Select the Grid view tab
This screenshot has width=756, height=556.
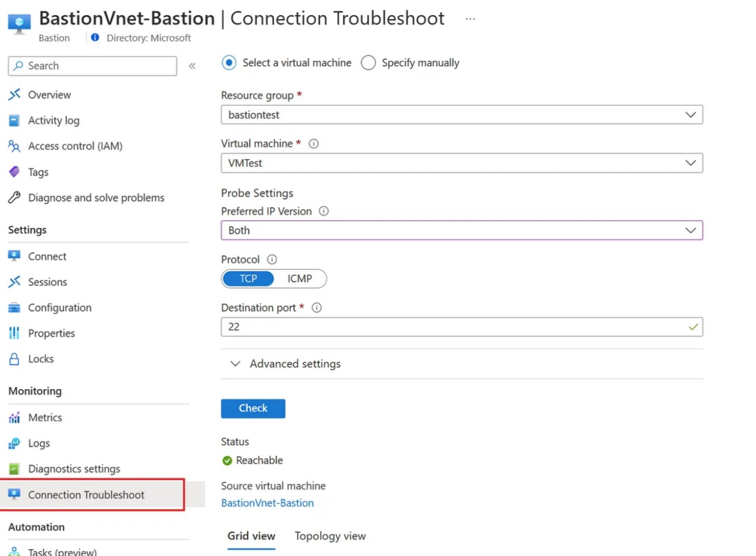(x=251, y=536)
